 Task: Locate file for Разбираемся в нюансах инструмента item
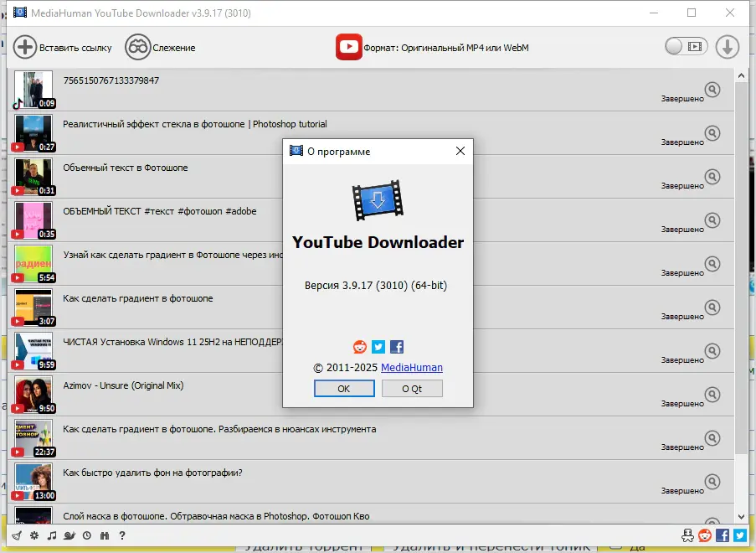click(712, 438)
